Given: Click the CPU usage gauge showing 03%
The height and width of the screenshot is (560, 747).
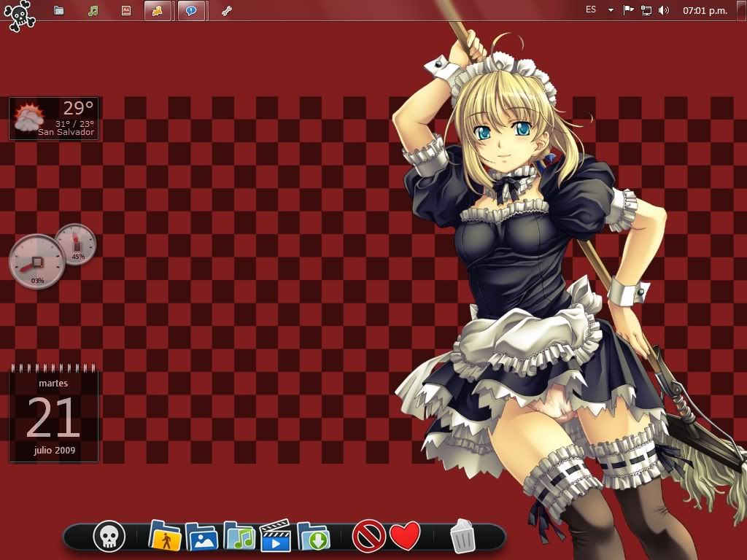Looking at the screenshot, I should click(x=36, y=261).
